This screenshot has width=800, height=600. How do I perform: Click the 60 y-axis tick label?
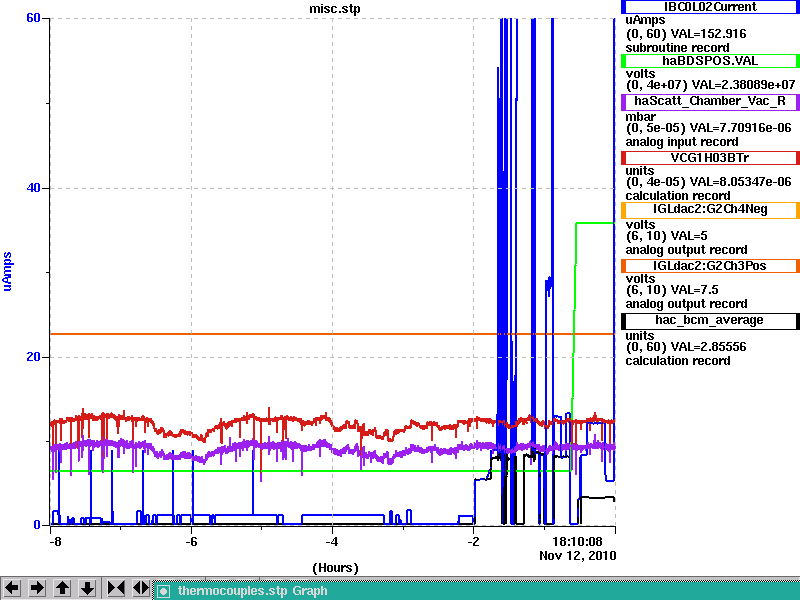coord(33,18)
